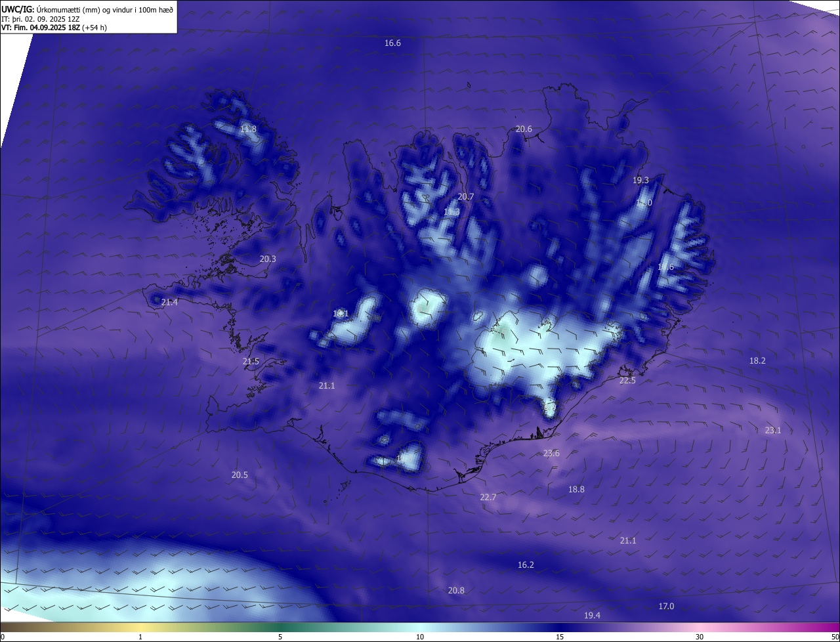Select the 20.6 value label
The image size is (840, 642).
[524, 129]
